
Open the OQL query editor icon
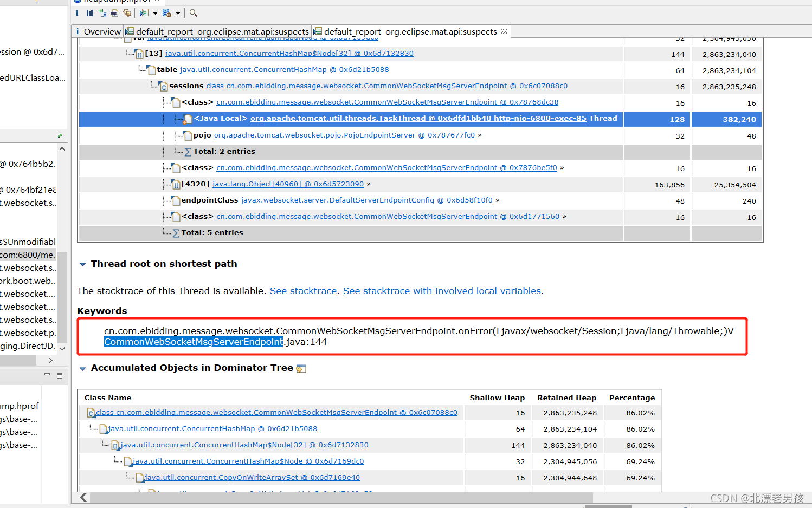[114, 13]
